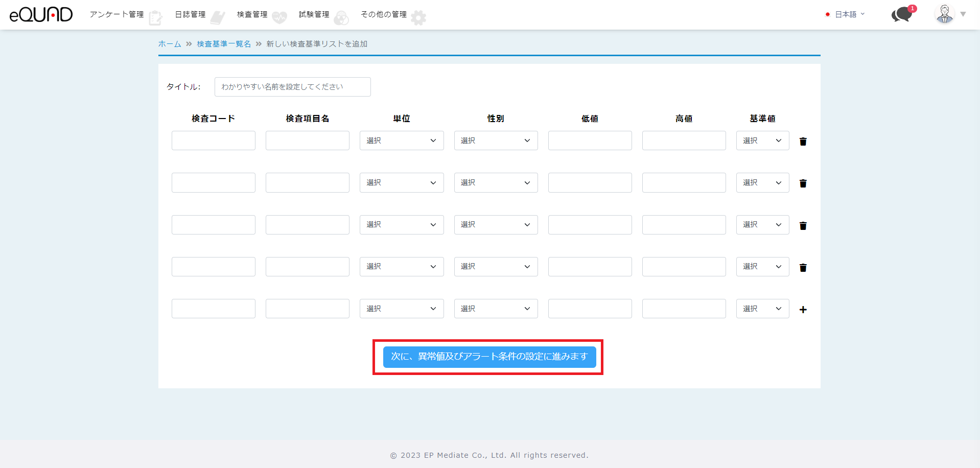Delete the first row with trash icon
This screenshot has width=980, height=468.
coord(803,142)
